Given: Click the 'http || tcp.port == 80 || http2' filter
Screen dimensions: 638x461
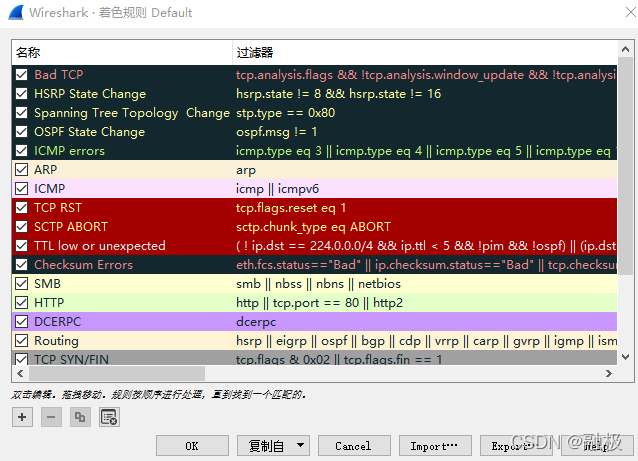Looking at the screenshot, I should (319, 303).
